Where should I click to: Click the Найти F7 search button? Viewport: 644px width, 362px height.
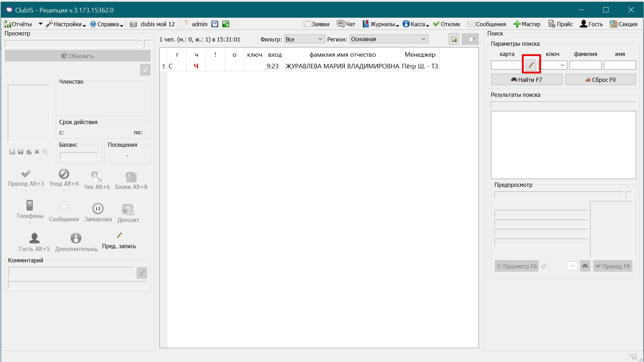[526, 79]
